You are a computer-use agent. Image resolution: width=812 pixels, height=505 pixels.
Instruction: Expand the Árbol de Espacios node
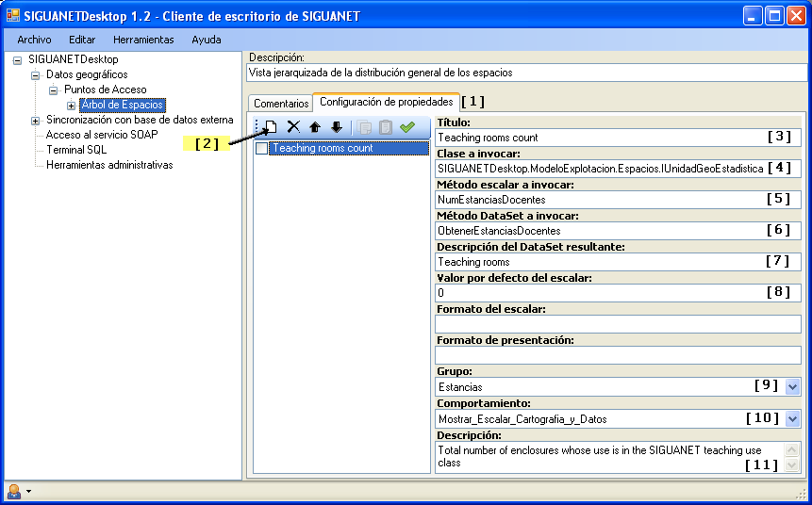click(x=72, y=106)
